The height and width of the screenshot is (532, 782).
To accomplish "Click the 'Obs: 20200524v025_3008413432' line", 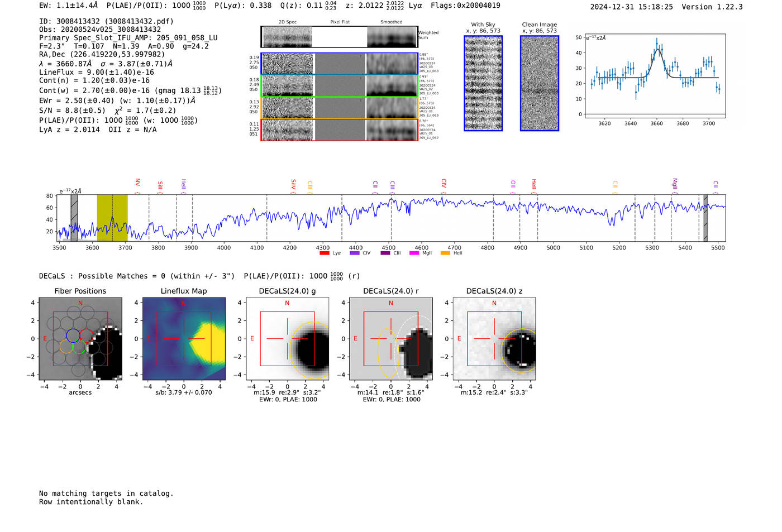I will click(x=100, y=30).
